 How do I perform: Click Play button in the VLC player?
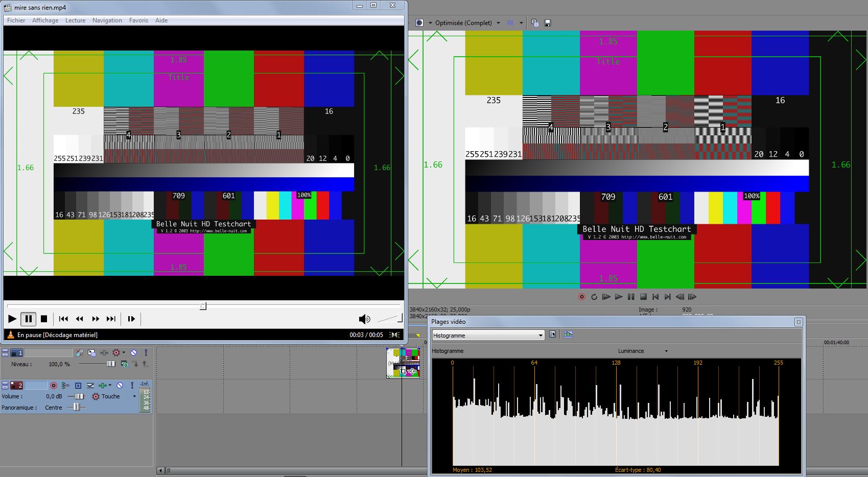pyautogui.click(x=12, y=319)
